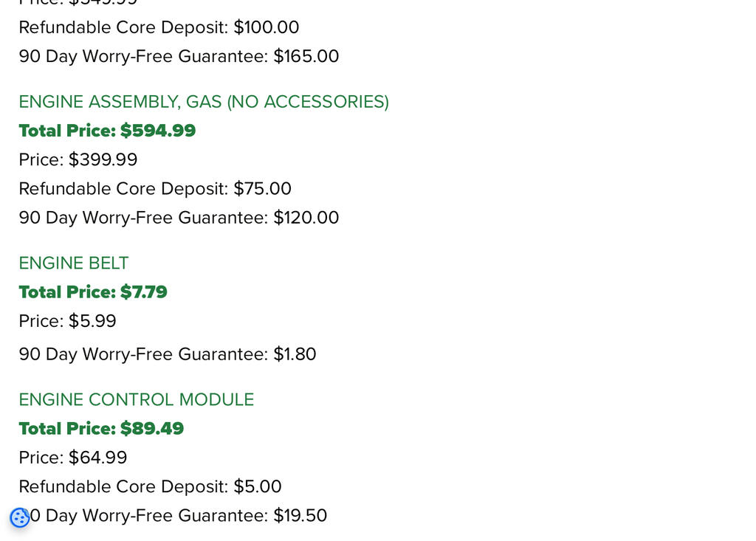Viewport: 756px width, 541px height.
Task: Click the $19.50 Worry-Free Guarantee line
Action: 173,515
